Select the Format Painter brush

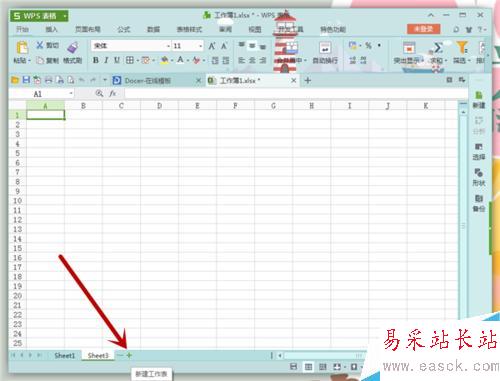tap(73, 47)
